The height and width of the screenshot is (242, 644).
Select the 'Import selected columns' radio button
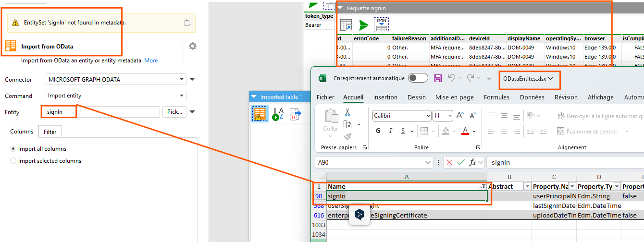pyautogui.click(x=13, y=161)
